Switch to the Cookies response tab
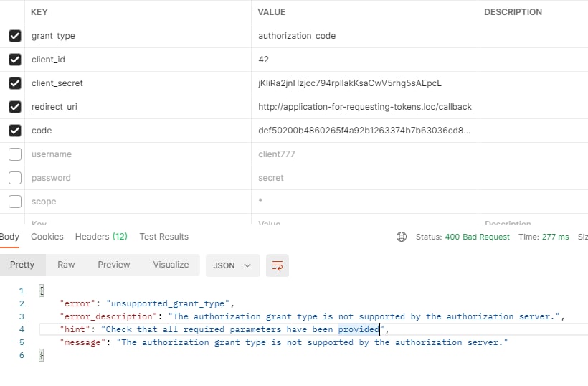588x386 pixels. coord(47,237)
